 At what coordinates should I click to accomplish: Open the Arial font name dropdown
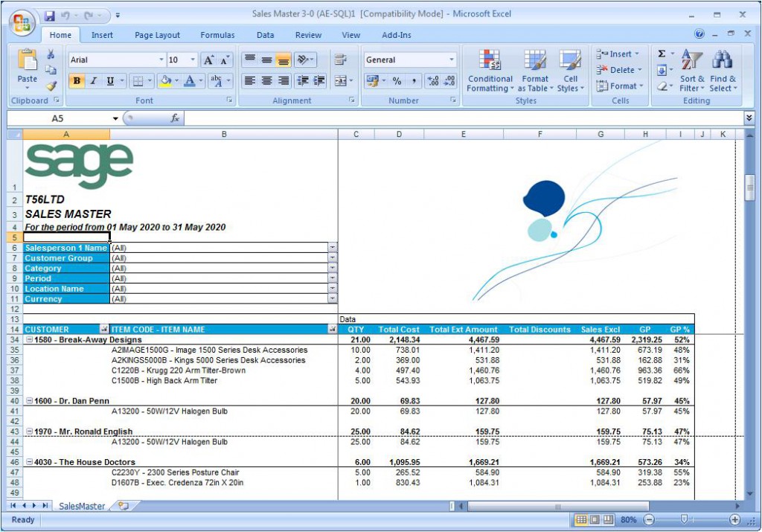tap(161, 60)
